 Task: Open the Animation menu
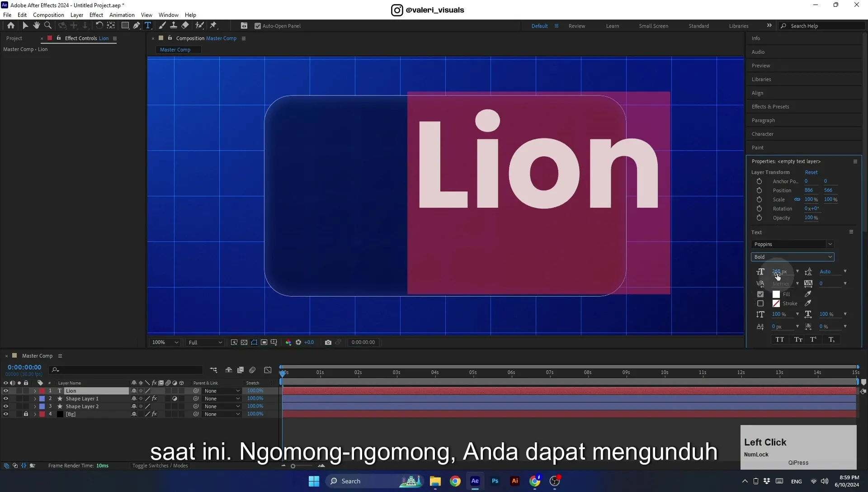[x=122, y=15]
